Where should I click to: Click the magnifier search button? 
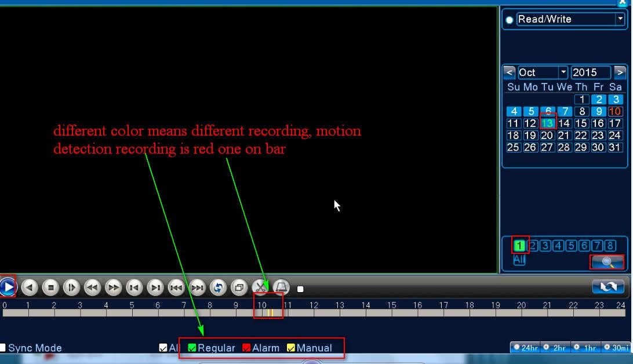(607, 263)
